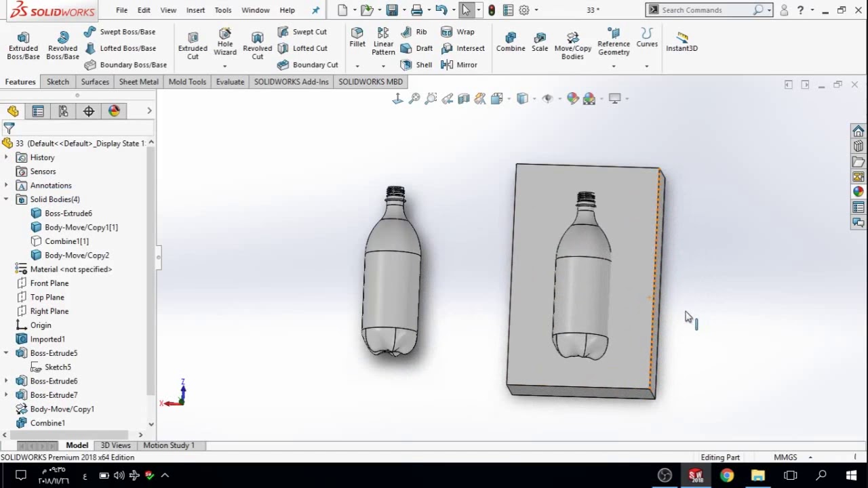Open the Evaluate tab
This screenshot has width=868, height=488.
point(230,82)
